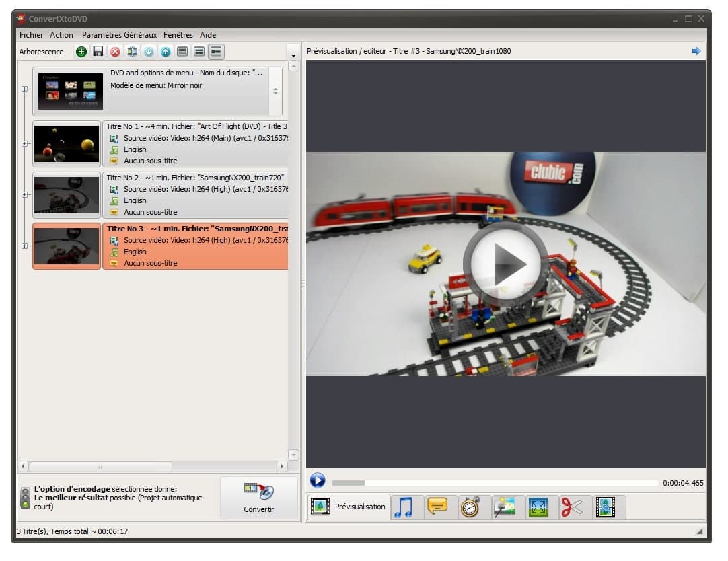Expand the Titre No 3 tree node

point(25,246)
